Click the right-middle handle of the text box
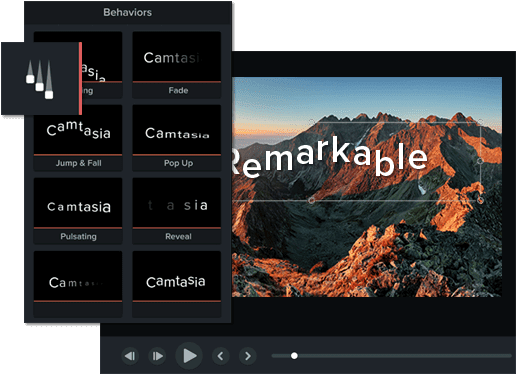 click(x=480, y=161)
